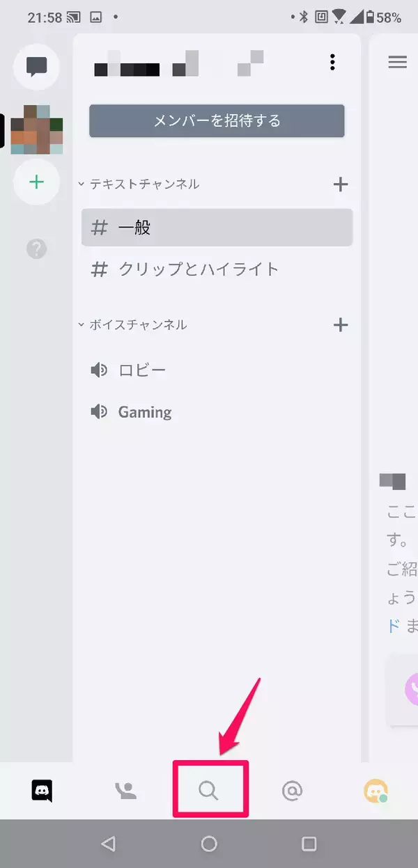Open user profile avatar tab

coord(376,790)
